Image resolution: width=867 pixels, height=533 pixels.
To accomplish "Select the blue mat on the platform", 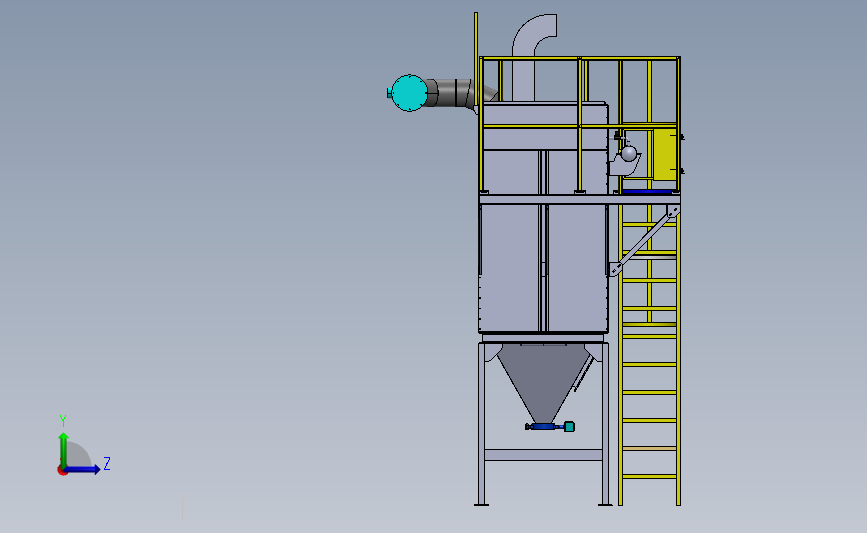I will [646, 192].
